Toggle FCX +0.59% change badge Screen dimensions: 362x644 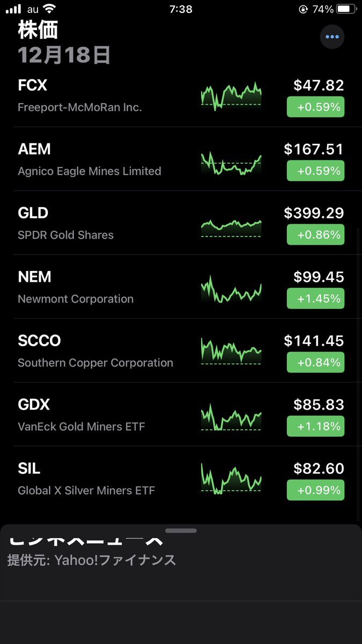tap(315, 107)
